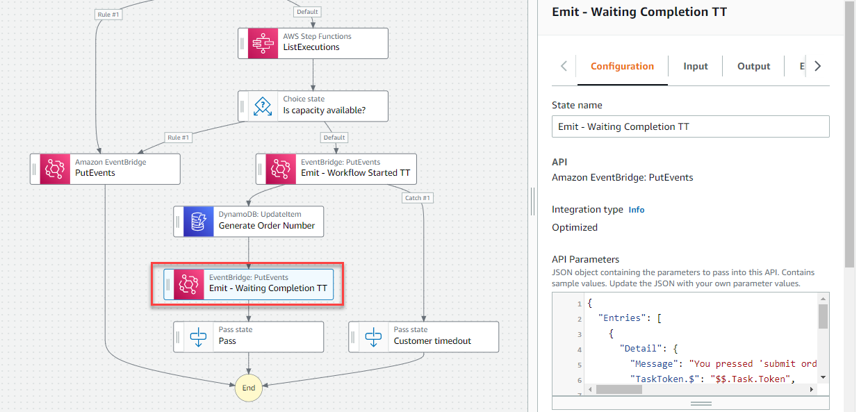The width and height of the screenshot is (868, 412).
Task: Edit the State name input field
Action: tap(691, 126)
